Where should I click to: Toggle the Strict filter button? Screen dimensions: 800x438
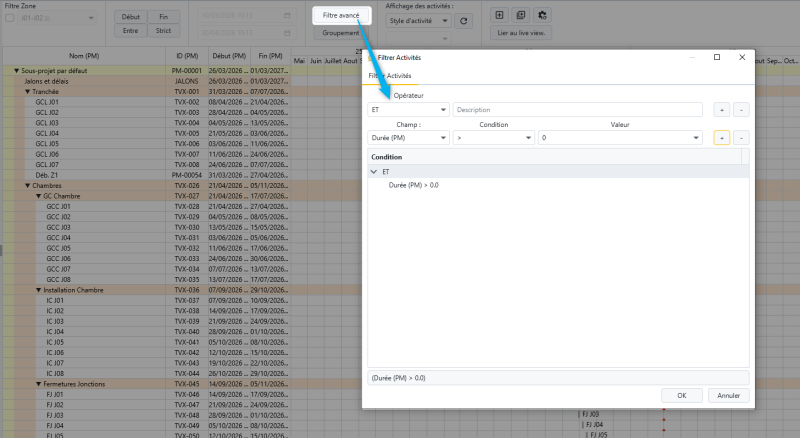[x=164, y=31]
